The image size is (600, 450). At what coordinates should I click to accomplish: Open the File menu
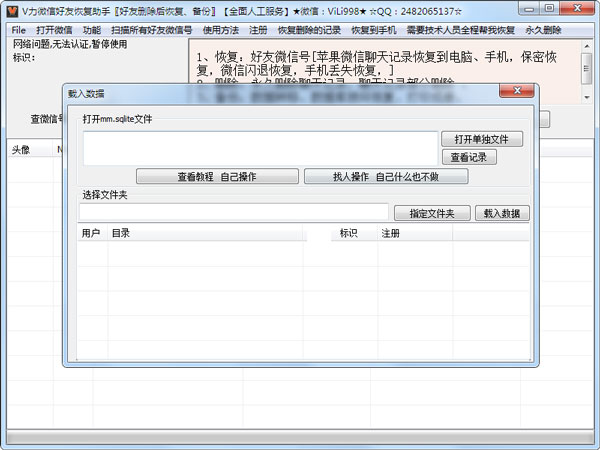(19, 30)
